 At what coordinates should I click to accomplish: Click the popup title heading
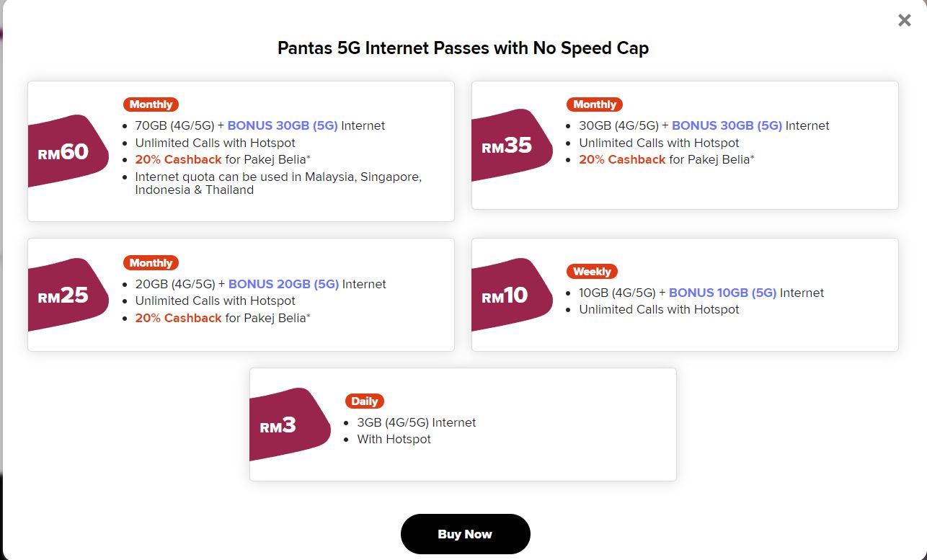463,48
